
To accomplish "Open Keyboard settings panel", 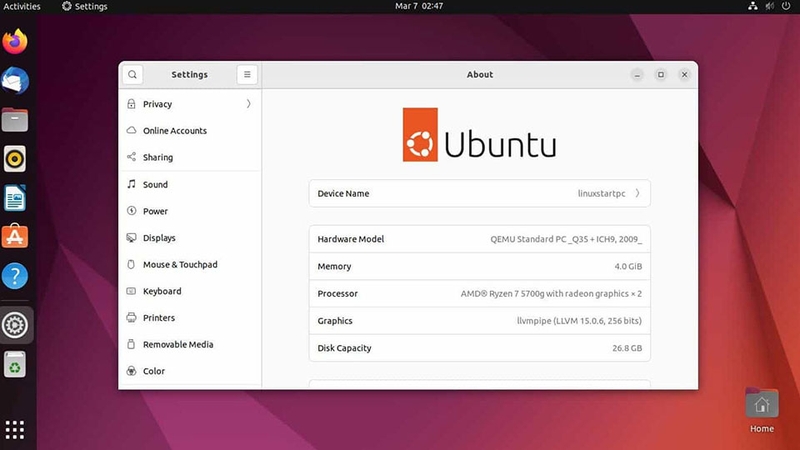I will [x=190, y=291].
